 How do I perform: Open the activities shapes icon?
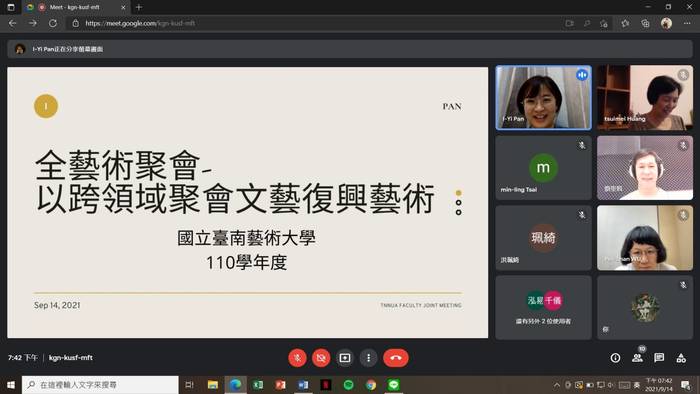coord(681,358)
